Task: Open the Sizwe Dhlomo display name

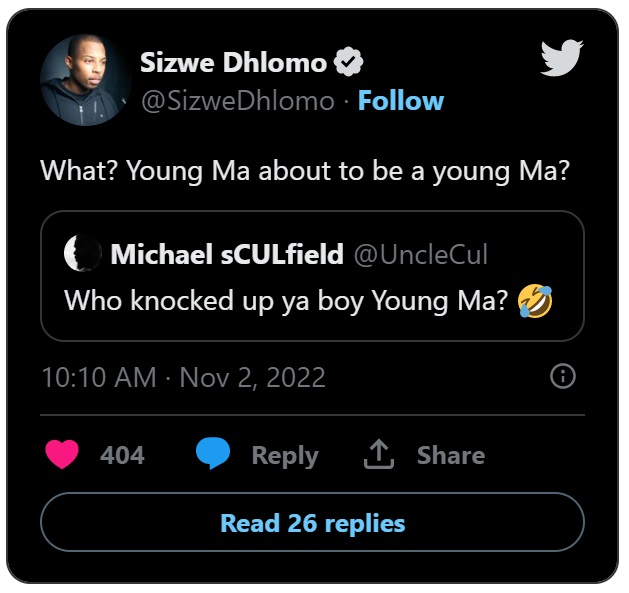Action: pyautogui.click(x=233, y=64)
